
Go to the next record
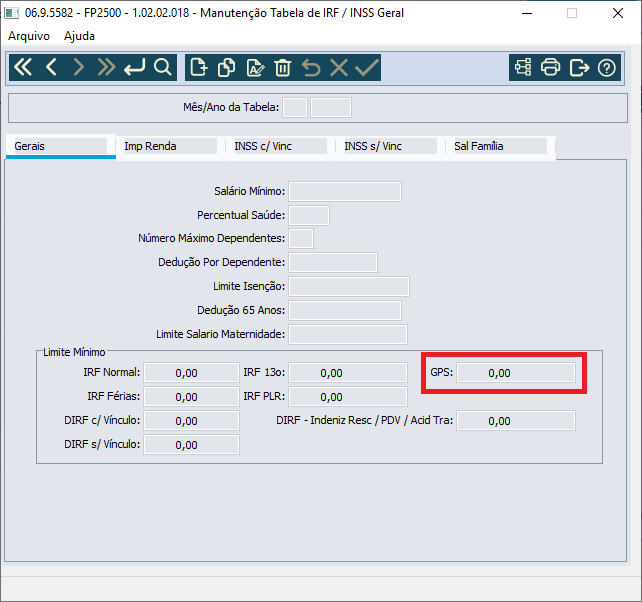79,67
